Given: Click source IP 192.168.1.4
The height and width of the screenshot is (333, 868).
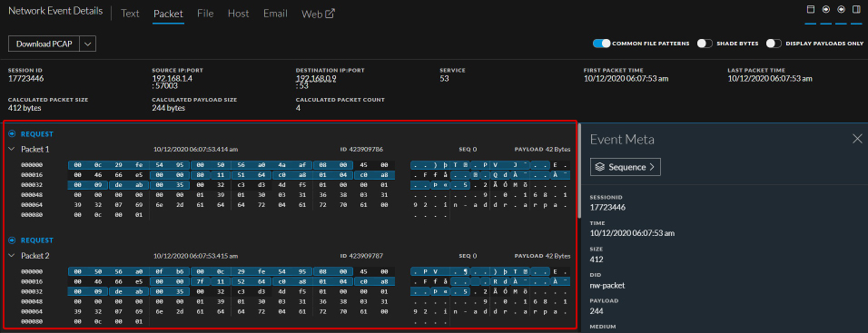Looking at the screenshot, I should click(173, 79).
